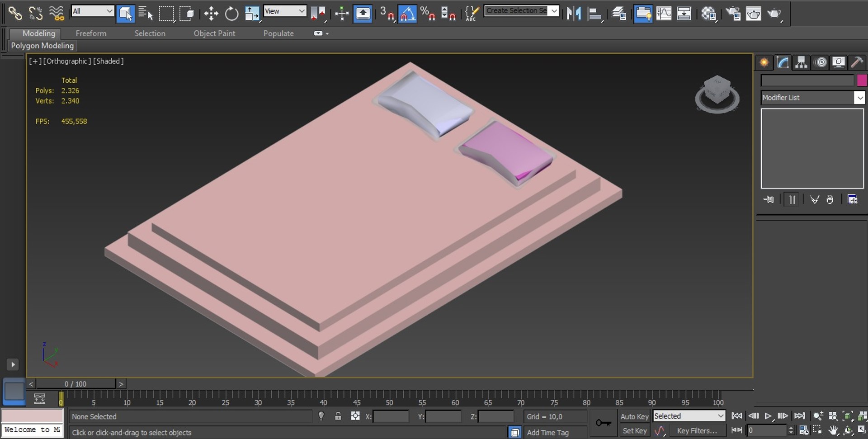This screenshot has height=439, width=868.
Task: Click Set Key button
Action: pyautogui.click(x=634, y=431)
